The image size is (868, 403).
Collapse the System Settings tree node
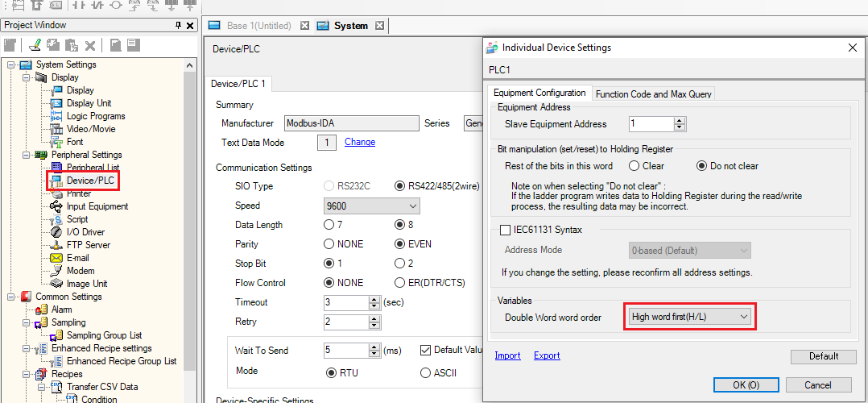point(10,64)
